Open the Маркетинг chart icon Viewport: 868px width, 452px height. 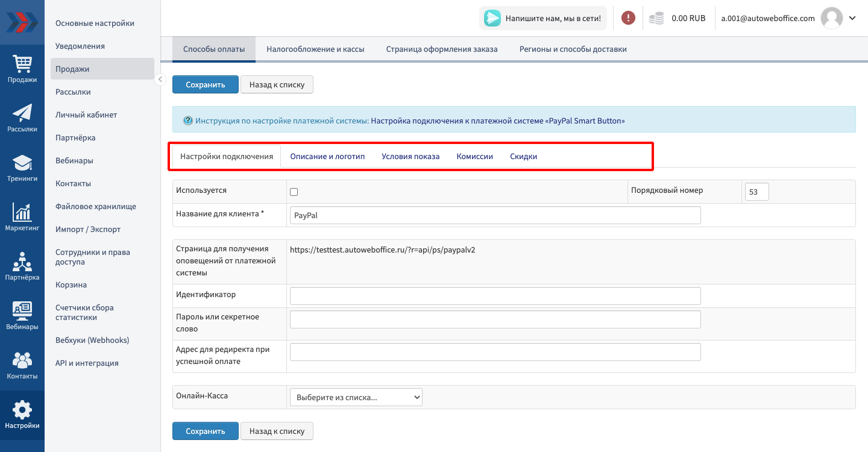[22, 212]
